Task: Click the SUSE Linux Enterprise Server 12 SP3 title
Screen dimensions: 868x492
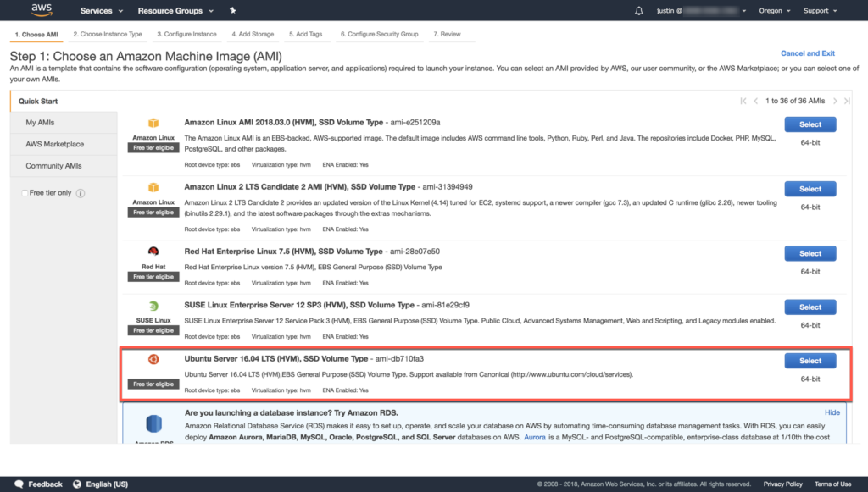Action: click(299, 305)
